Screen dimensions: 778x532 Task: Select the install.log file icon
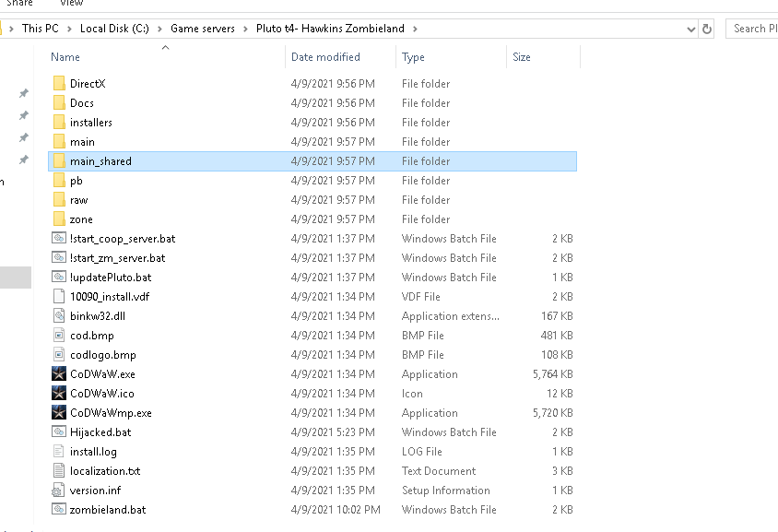coord(59,452)
